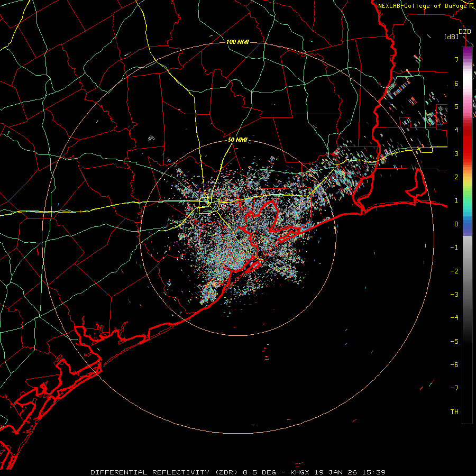Click the '100 NMI' range ring label
Image resolution: width=476 pixels, height=476 pixels.
pos(237,42)
